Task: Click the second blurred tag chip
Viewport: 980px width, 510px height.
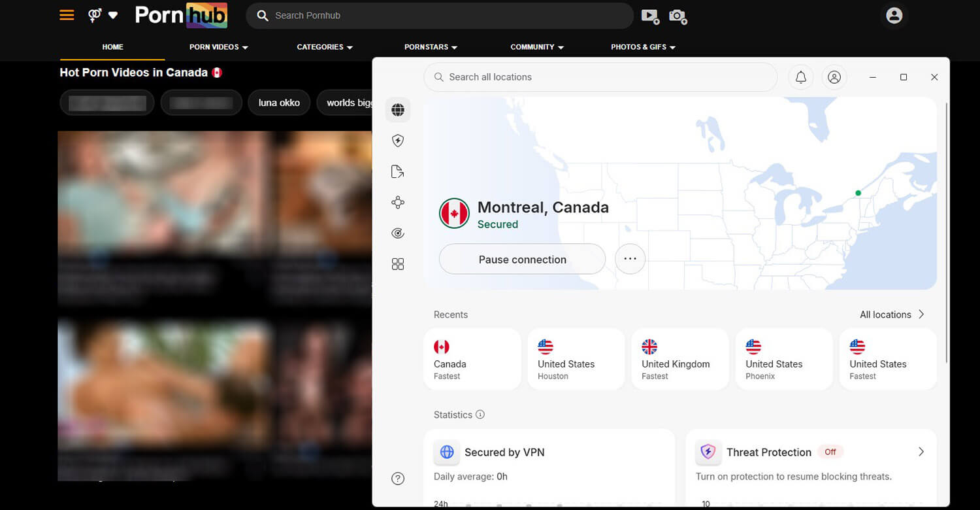Action: (x=201, y=103)
